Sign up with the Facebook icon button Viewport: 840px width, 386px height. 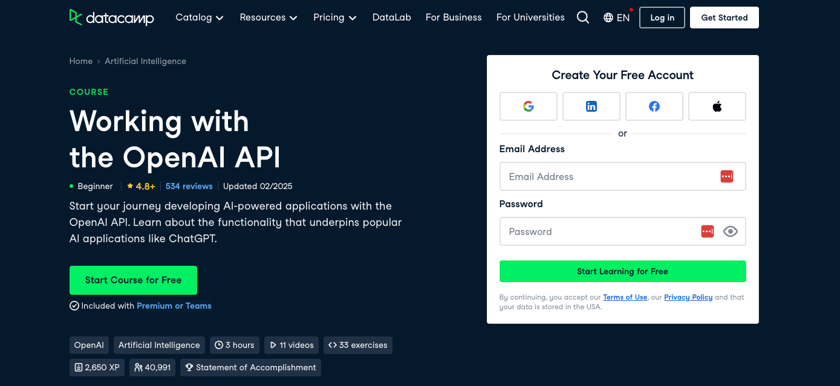[x=654, y=107]
